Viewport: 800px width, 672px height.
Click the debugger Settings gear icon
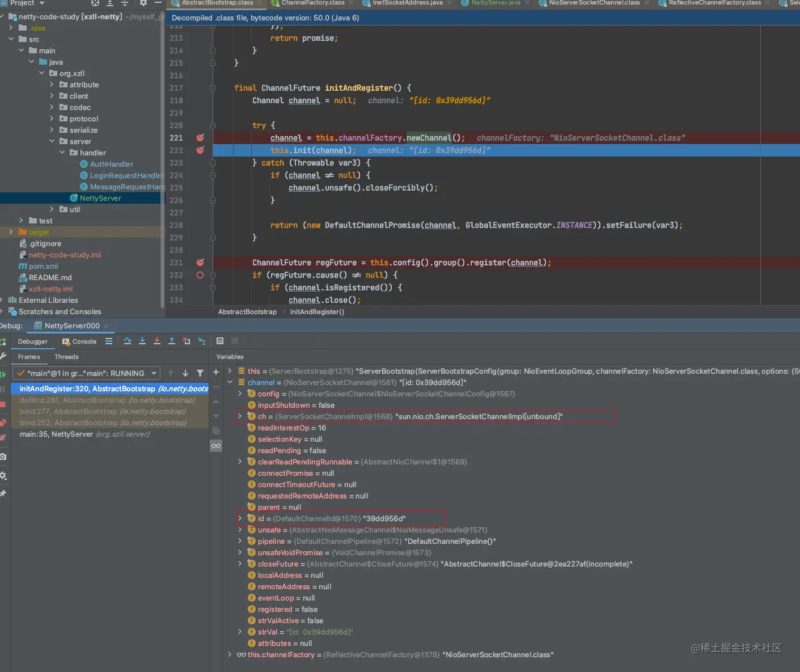pos(3,475)
